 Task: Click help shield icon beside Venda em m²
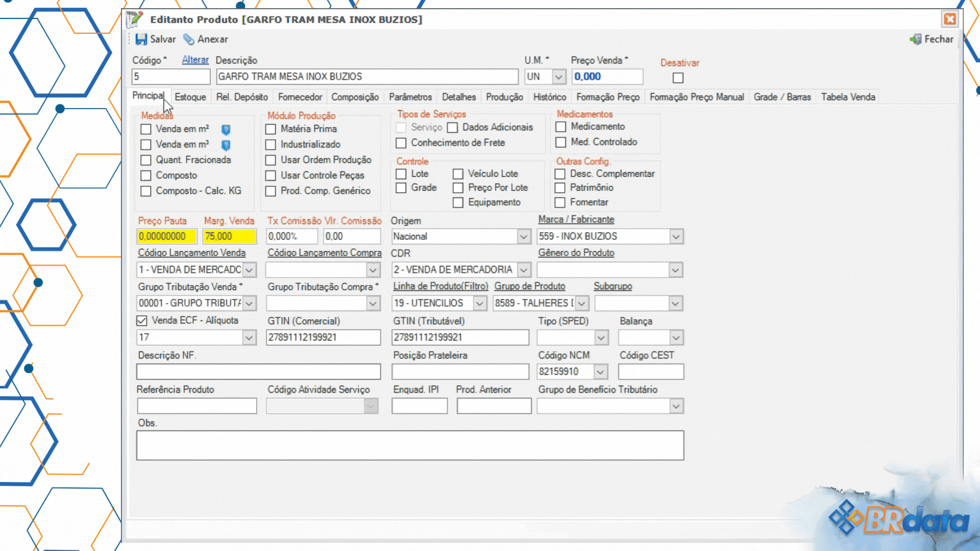click(x=226, y=130)
